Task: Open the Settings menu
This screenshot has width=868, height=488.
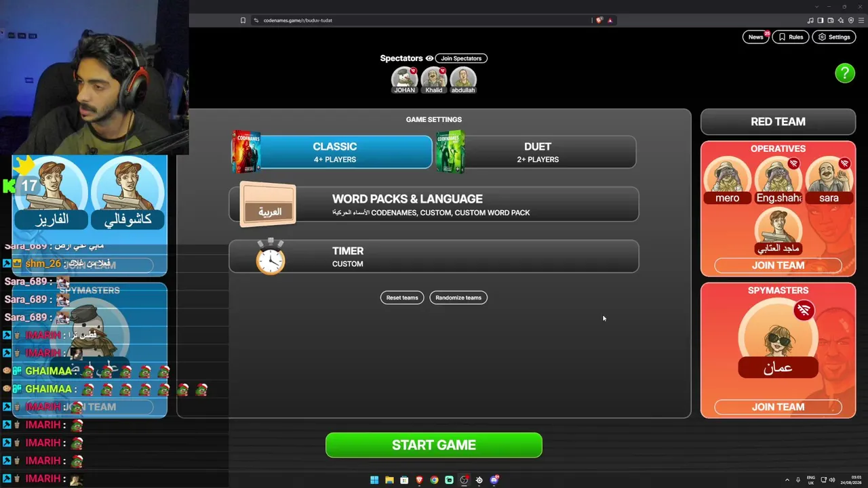Action: 834,37
